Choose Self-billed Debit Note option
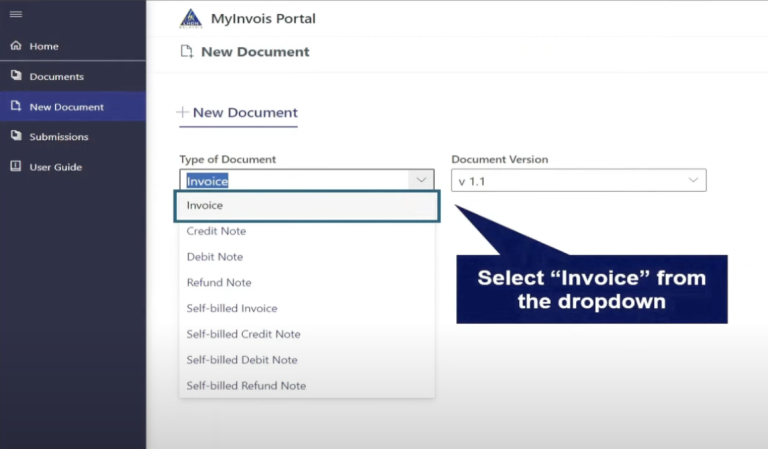The image size is (768, 449). (x=307, y=360)
